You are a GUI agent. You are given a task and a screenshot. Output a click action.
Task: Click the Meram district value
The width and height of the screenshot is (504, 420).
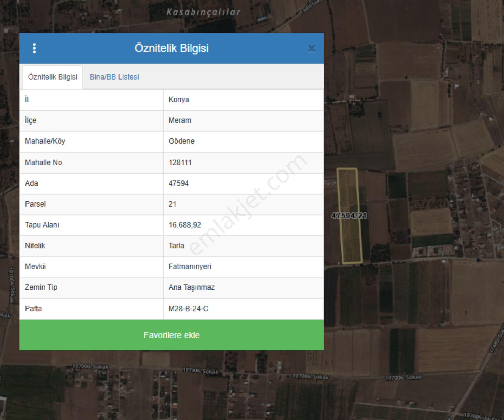(180, 120)
